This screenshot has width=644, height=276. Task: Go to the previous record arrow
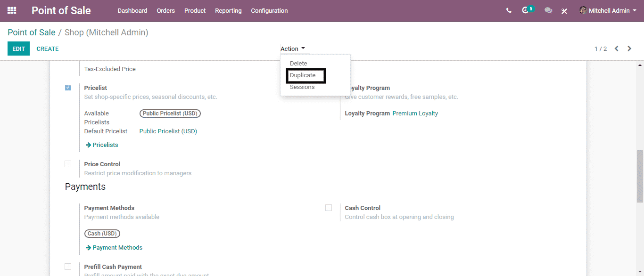(x=616, y=49)
